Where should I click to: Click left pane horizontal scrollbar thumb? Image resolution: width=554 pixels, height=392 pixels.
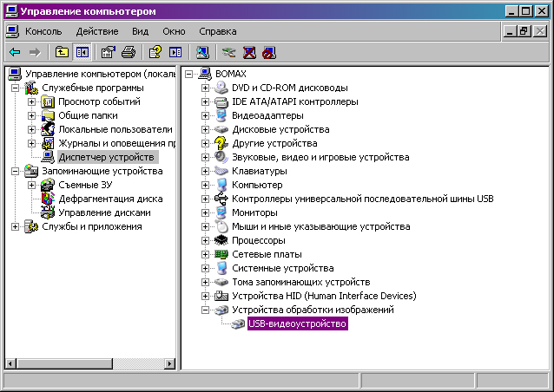coord(64,363)
